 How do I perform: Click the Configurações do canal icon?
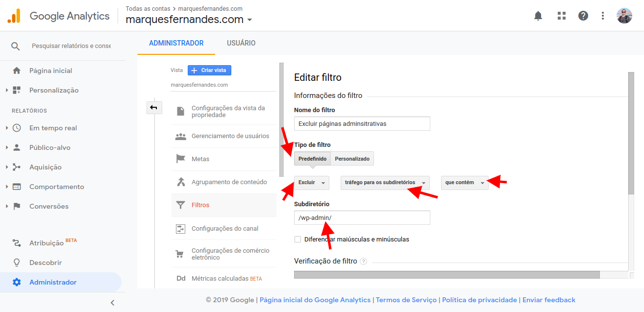pos(181,229)
